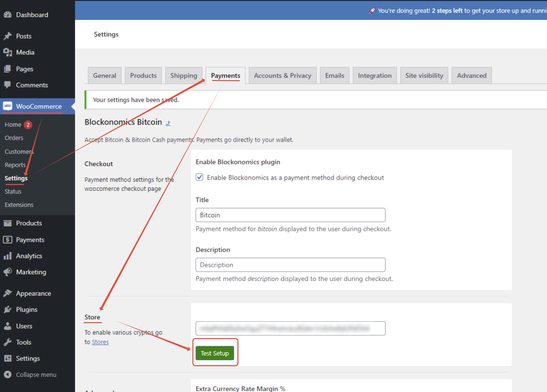This screenshot has width=547, height=392.
Task: Click the Marketing megaphone icon
Action: point(8,272)
